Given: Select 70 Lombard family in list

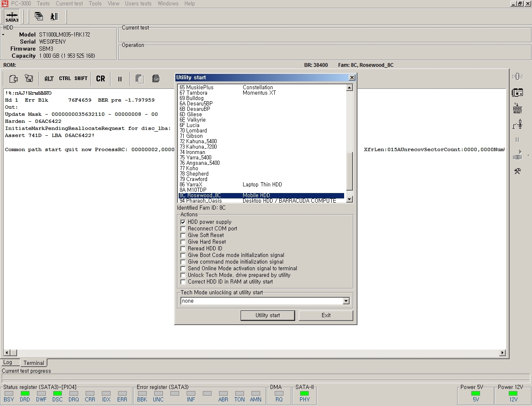Looking at the screenshot, I should tap(261, 131).
